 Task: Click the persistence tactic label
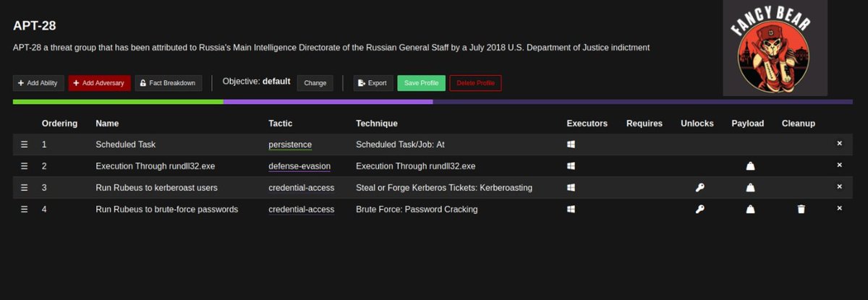tap(290, 145)
